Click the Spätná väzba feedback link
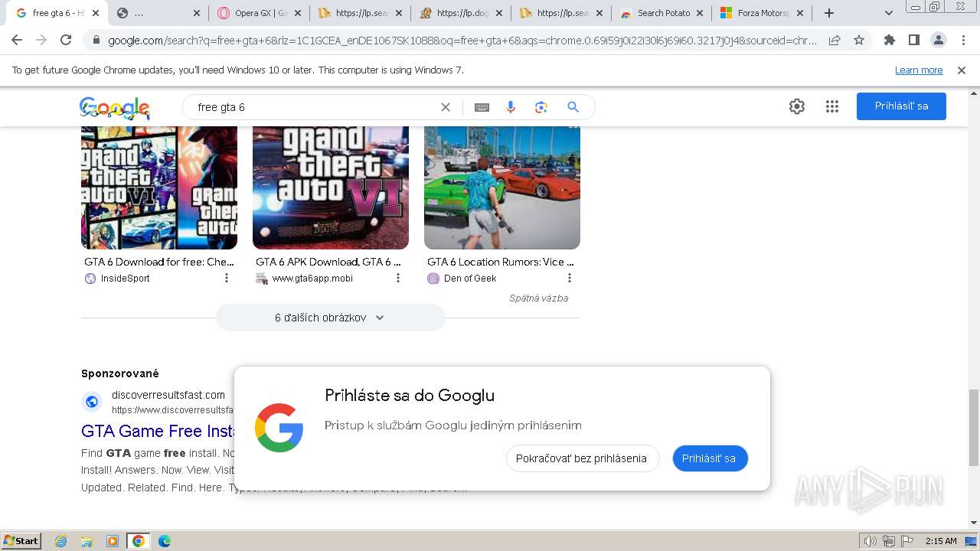Viewport: 980px width, 551px height. [x=538, y=298]
